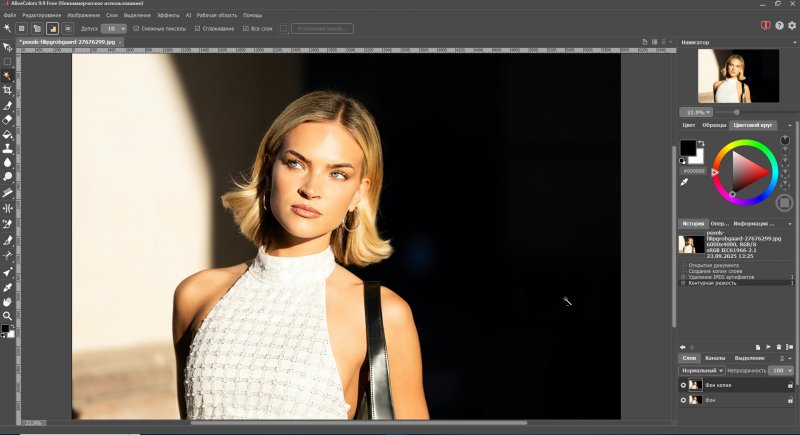Open the Help question mark icon
The width and height of the screenshot is (800, 435).
click(779, 25)
